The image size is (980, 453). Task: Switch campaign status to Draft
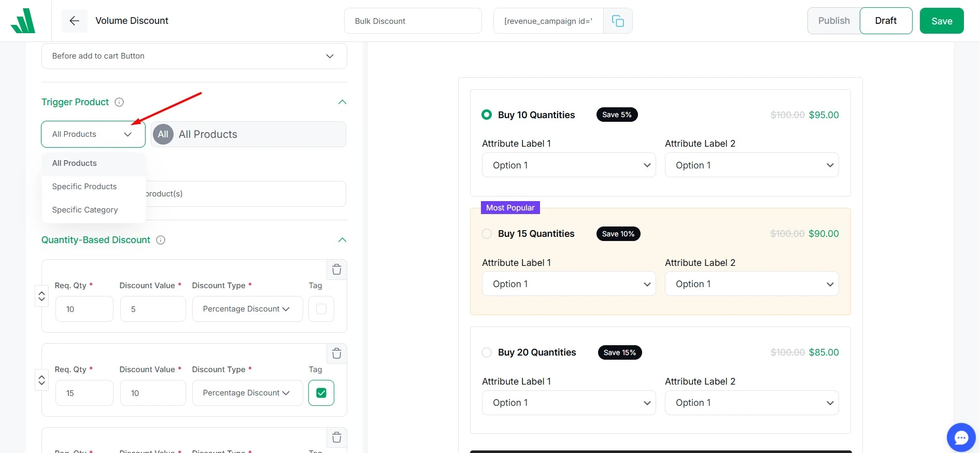coord(886,21)
